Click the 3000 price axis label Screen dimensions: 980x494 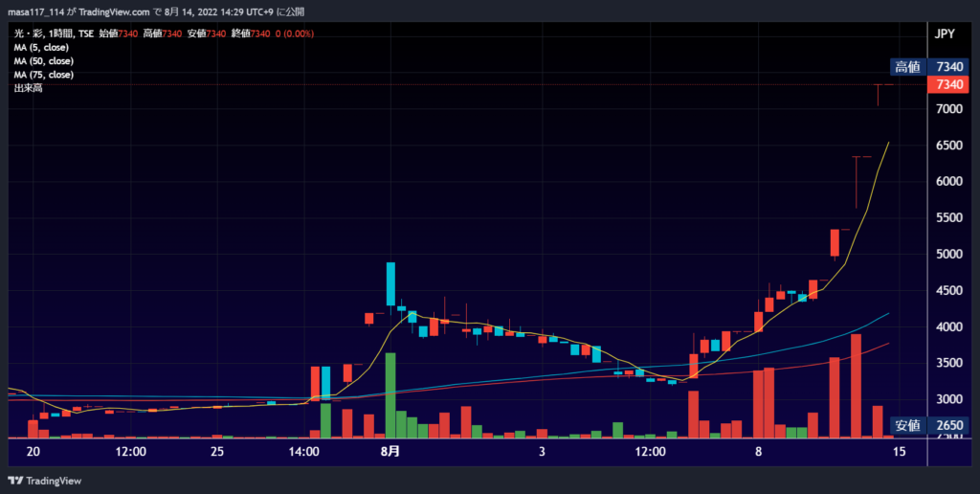coord(949,399)
